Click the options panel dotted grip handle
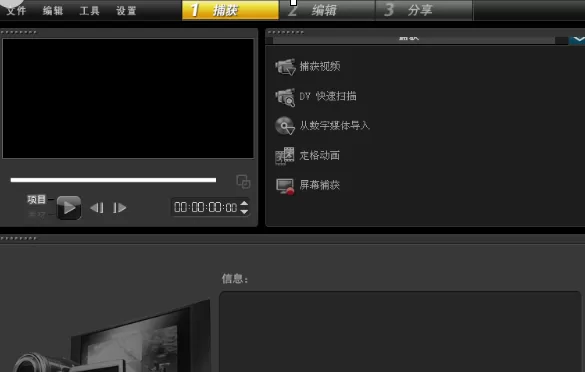This screenshot has height=372, width=585. [286, 32]
